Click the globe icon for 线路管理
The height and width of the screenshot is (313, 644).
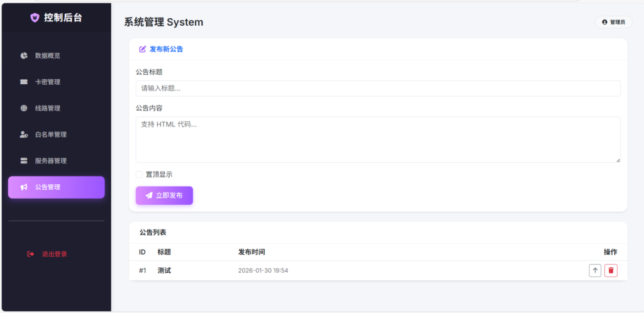click(x=24, y=108)
